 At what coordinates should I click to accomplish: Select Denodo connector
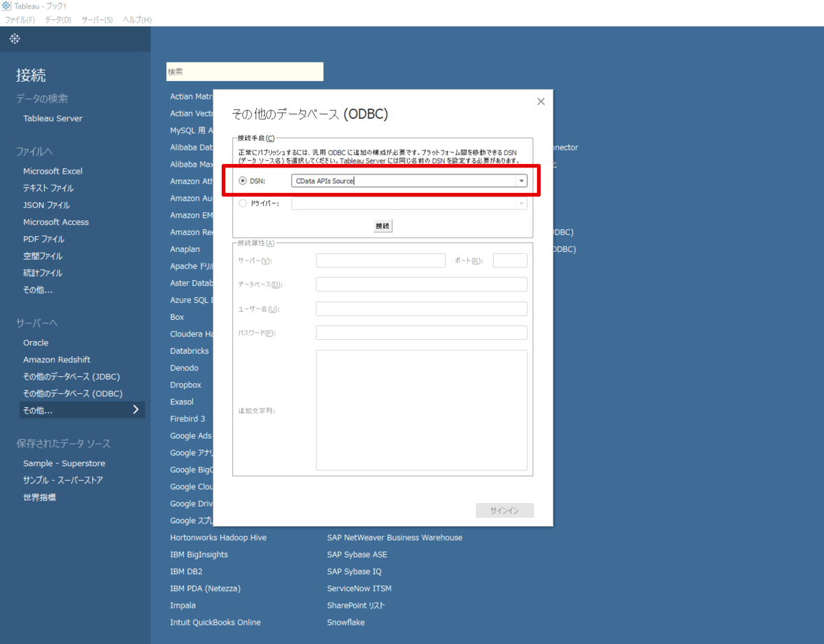[184, 368]
